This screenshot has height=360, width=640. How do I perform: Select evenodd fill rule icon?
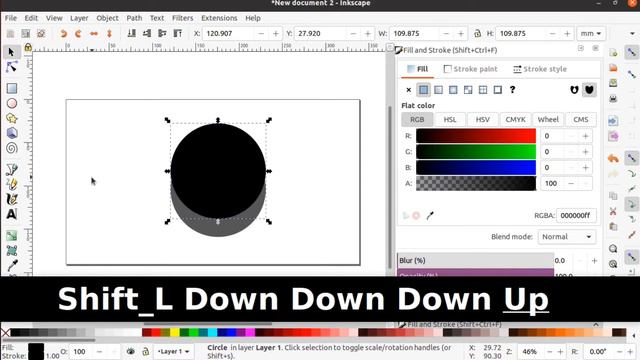point(574,90)
